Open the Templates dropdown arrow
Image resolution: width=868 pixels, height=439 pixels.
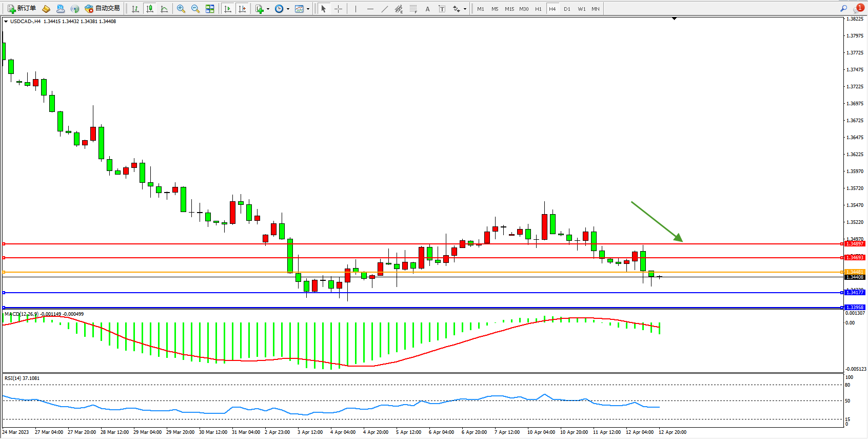tap(308, 9)
